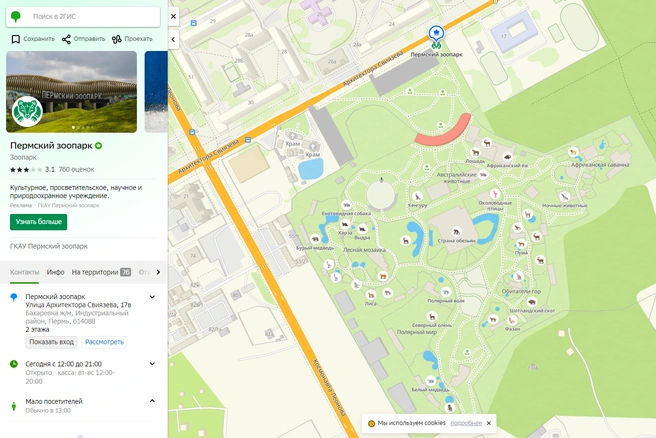Open the cookies 'подробнее' link
The height and width of the screenshot is (438, 656).
tap(466, 423)
